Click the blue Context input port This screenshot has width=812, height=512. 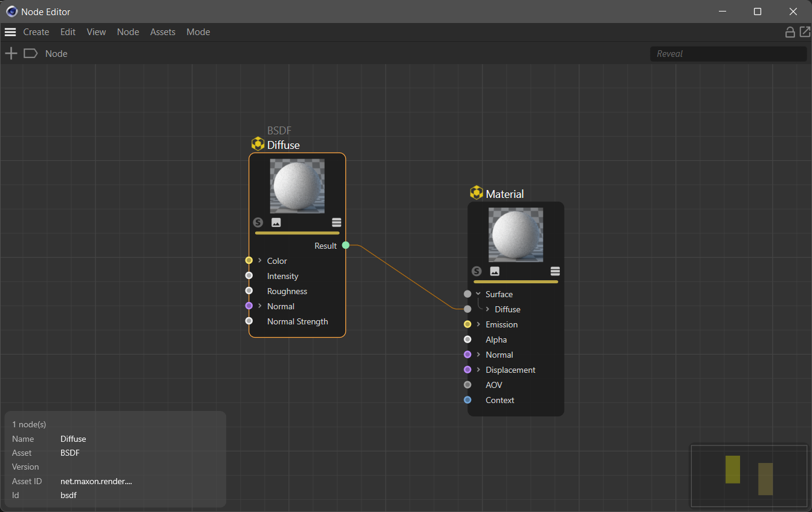[467, 400]
